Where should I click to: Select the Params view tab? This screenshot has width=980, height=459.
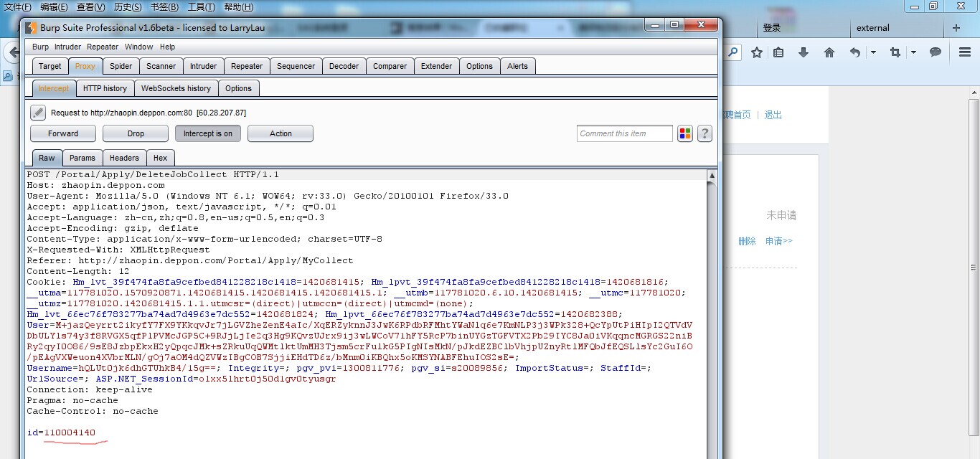coord(83,158)
